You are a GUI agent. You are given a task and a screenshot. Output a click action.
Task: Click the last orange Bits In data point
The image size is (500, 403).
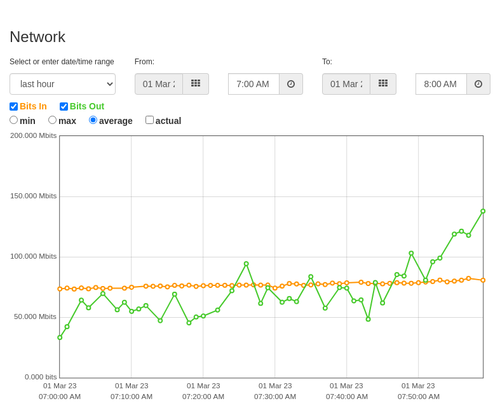point(483,280)
